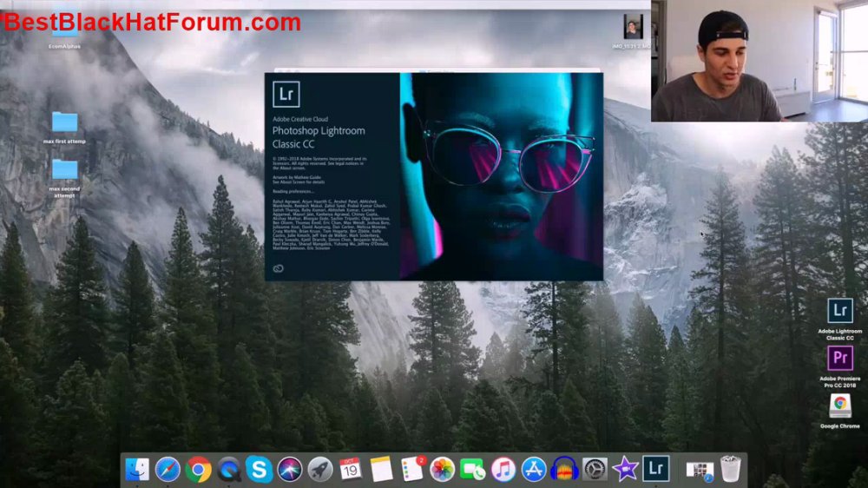
Task: Select the 'max second attempt' folder
Action: pyautogui.click(x=65, y=178)
